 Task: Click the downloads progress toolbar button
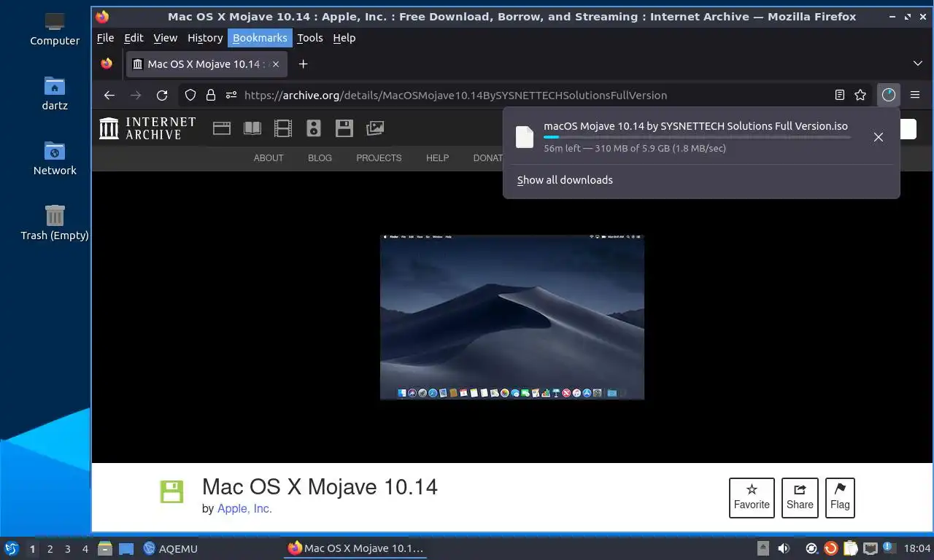click(x=888, y=95)
